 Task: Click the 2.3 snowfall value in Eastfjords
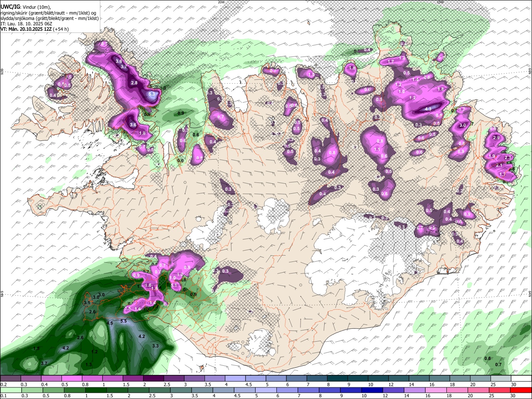pyautogui.click(x=507, y=158)
